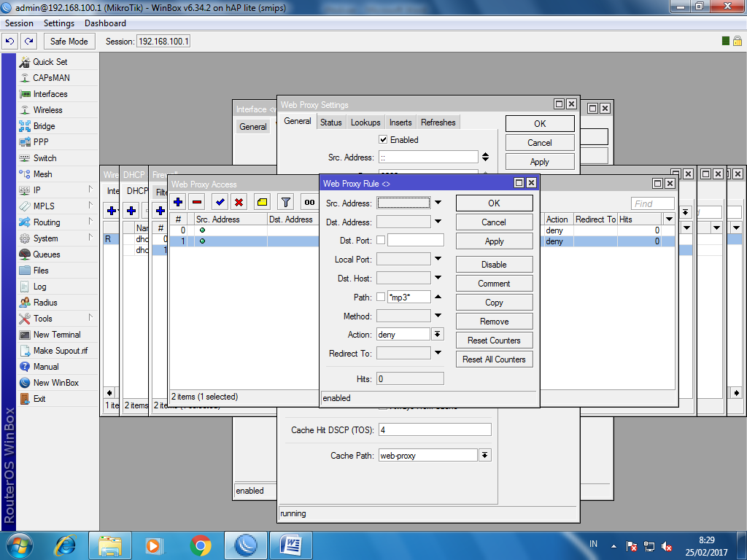Image resolution: width=747 pixels, height=560 pixels.
Task: Click Apply in the Web Proxy Rule dialog
Action: tap(494, 241)
